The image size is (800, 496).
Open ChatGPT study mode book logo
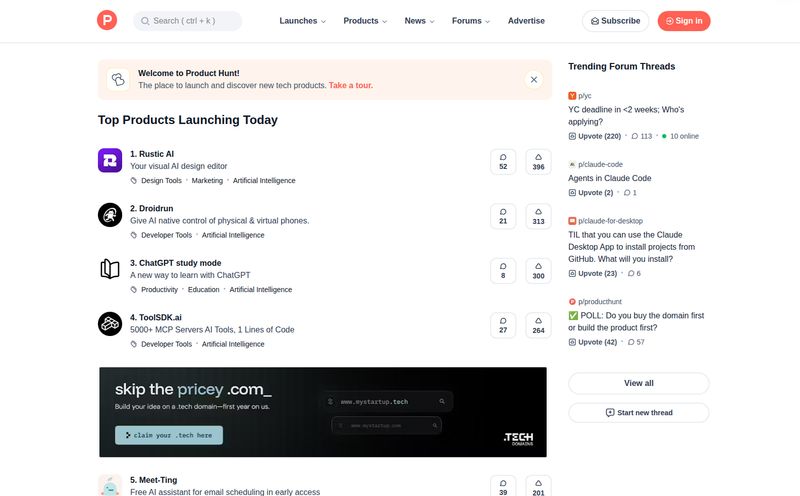click(110, 269)
